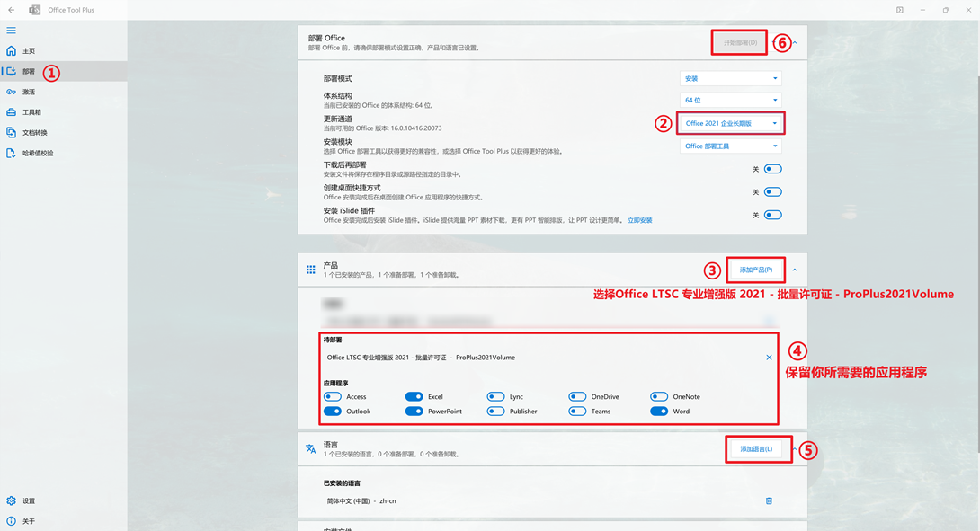Go to 主页 home page
This screenshot has height=531, width=980.
pos(64,51)
